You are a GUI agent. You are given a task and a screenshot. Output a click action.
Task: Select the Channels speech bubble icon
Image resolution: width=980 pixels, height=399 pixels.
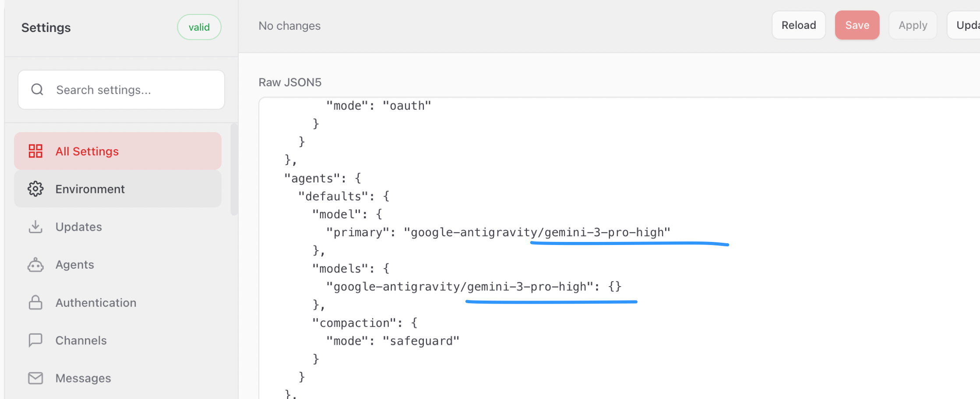click(x=35, y=340)
